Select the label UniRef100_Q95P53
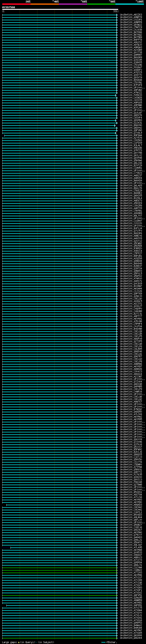The width and height of the screenshot is (146, 644). (131, 623)
